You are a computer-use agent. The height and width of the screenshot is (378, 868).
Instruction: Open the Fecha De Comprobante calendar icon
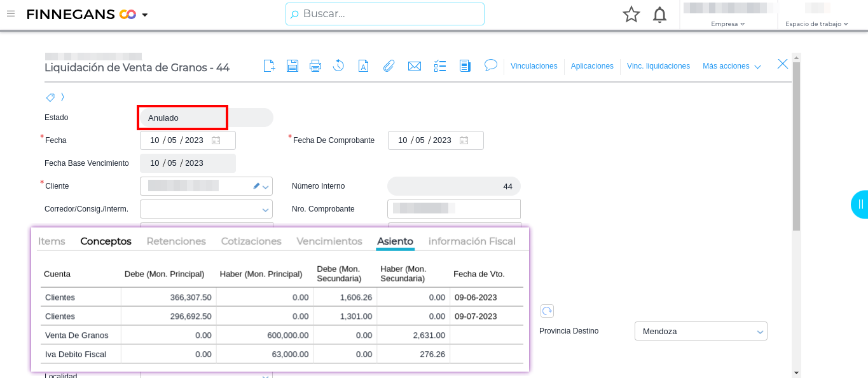click(x=464, y=140)
